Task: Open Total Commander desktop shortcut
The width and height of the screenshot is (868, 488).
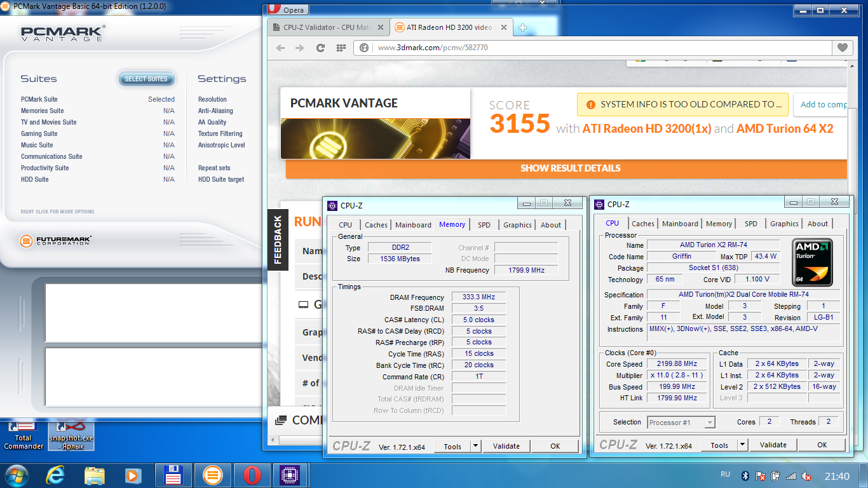Action: [24, 435]
